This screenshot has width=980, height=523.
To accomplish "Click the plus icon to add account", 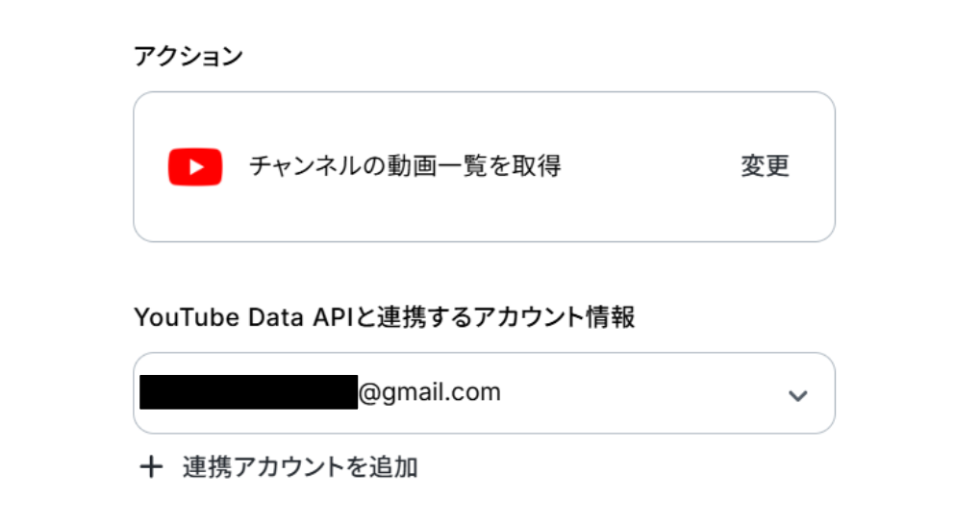I will click(151, 468).
